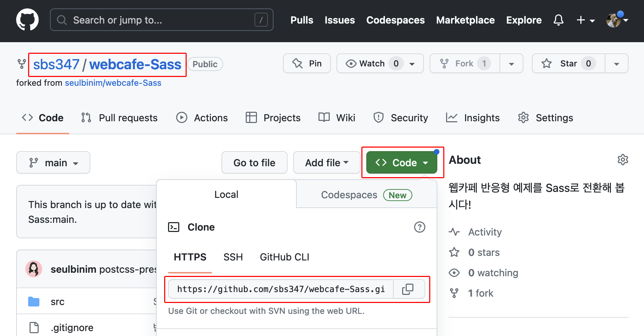The image size is (644, 336).
Task: Open the repository Settings tab
Action: click(545, 118)
